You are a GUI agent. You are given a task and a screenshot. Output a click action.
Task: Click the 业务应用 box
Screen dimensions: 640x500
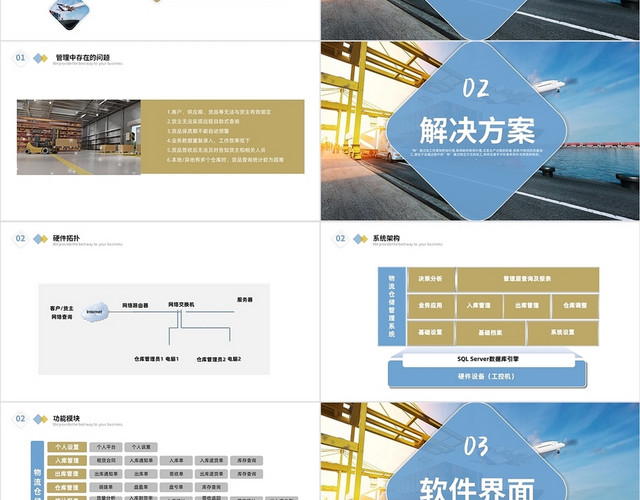[431, 306]
